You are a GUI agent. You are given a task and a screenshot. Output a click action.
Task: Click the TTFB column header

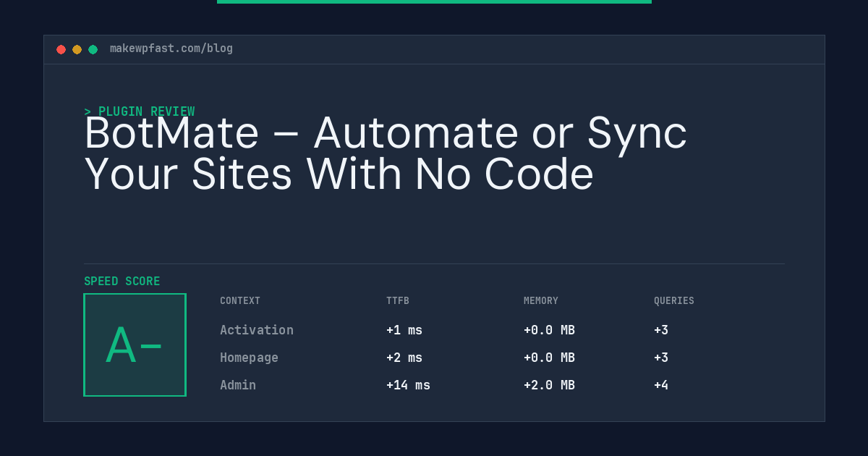point(398,301)
